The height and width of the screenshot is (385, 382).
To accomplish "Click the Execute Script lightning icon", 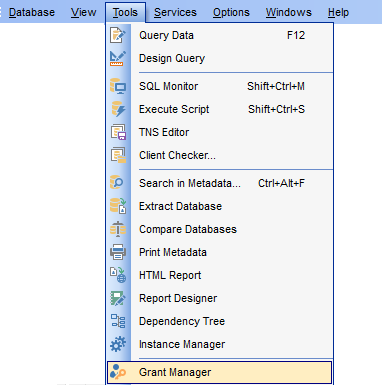I will click(x=118, y=109).
